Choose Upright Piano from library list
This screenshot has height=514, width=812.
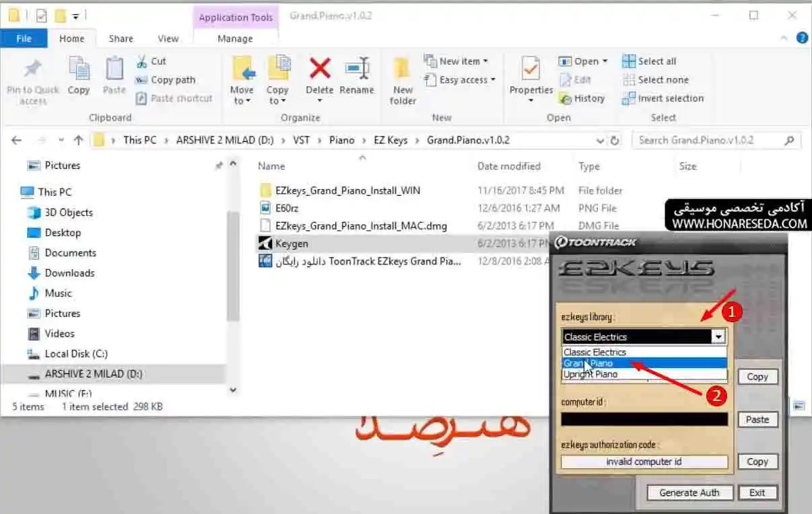[644, 374]
